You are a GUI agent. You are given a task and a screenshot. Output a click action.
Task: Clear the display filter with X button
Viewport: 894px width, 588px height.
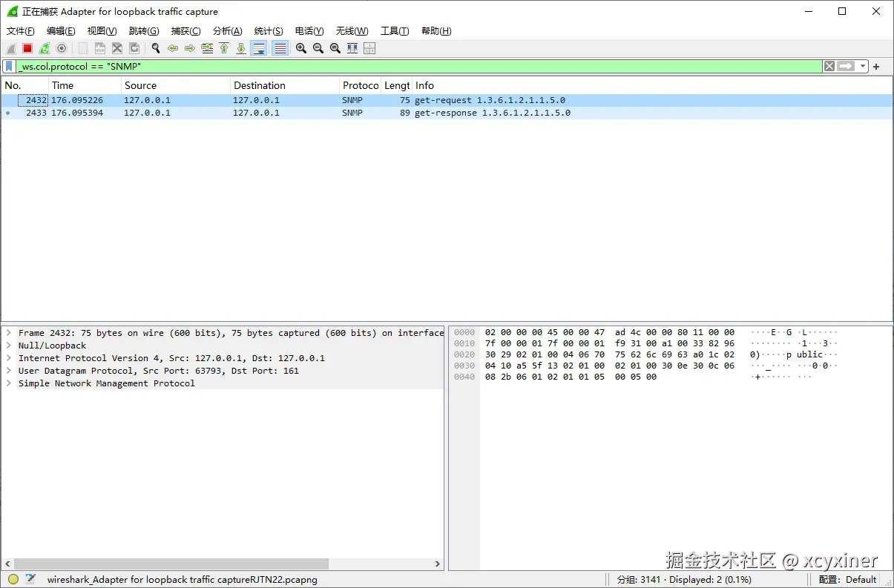coord(829,66)
